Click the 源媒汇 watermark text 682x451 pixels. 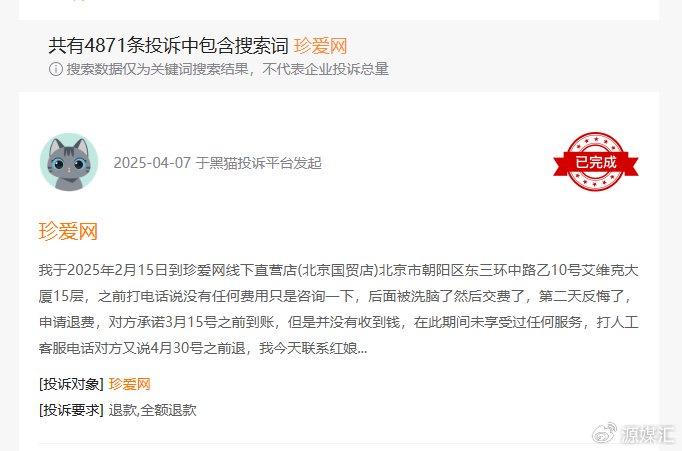(x=648, y=434)
